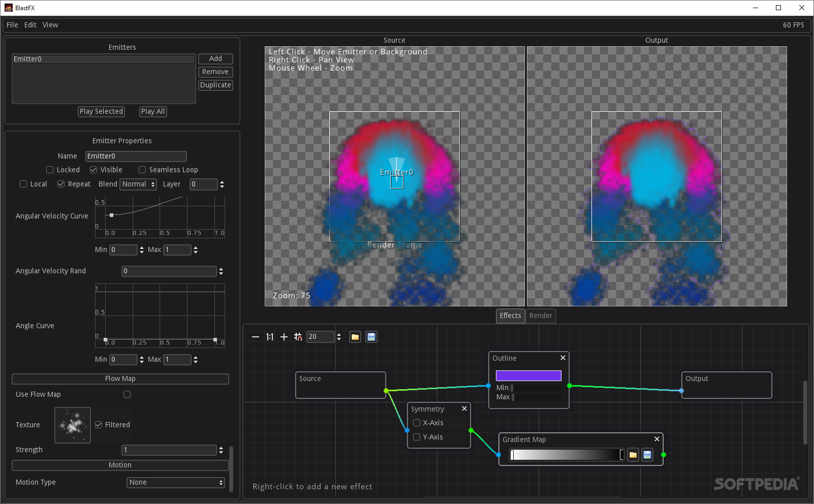The image size is (814, 504).
Task: Click the Strength value stepper arrows
Action: pos(221,450)
